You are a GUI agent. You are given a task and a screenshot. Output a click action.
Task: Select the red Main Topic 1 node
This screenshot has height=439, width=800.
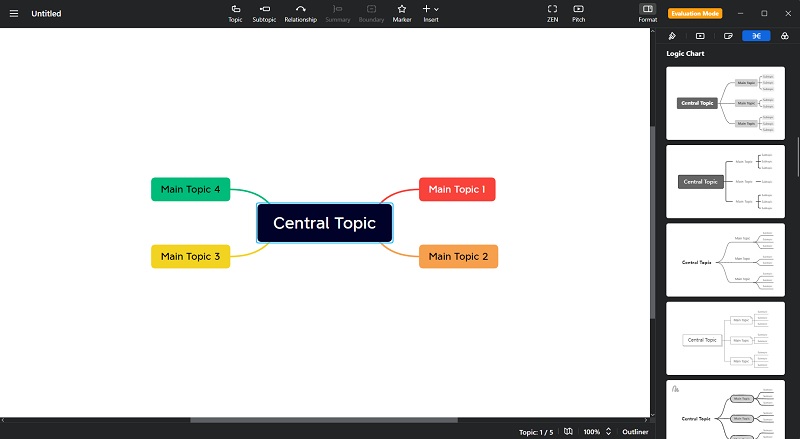[x=457, y=189]
